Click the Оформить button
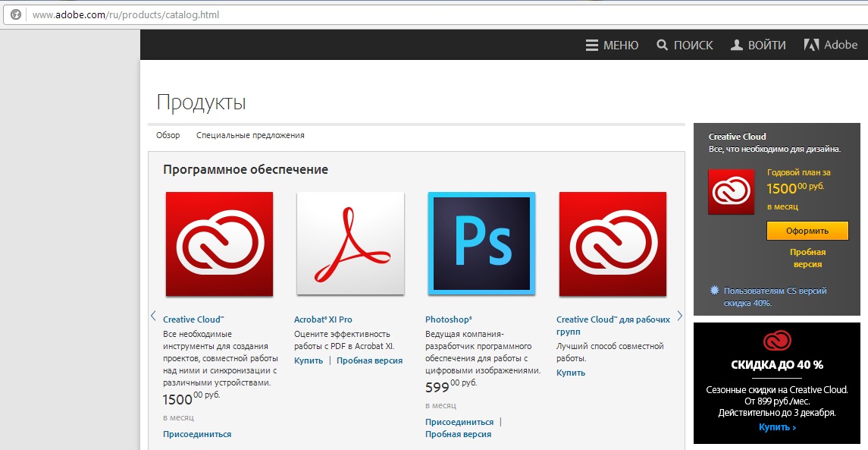Screen dimensions: 868x450 (x=807, y=231)
